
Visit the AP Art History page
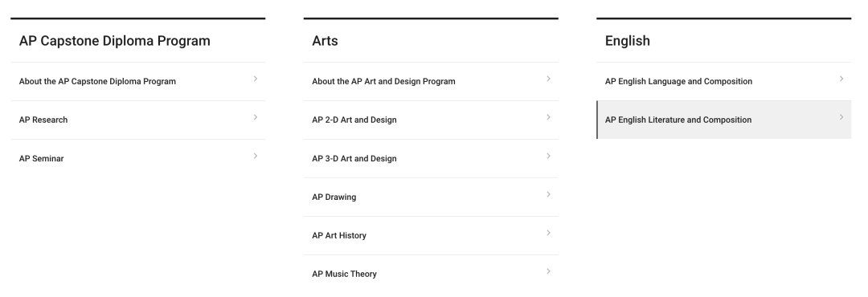[339, 236]
